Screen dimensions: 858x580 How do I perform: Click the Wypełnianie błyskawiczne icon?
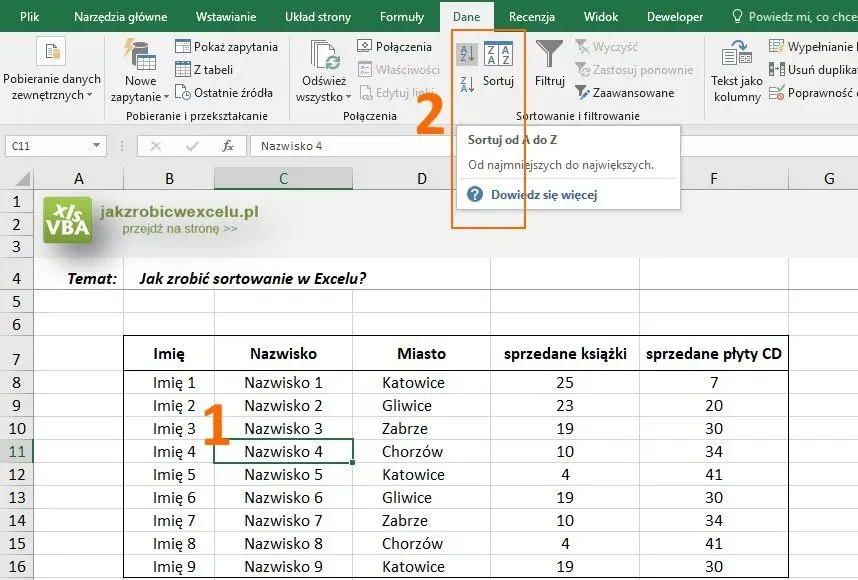[776, 47]
